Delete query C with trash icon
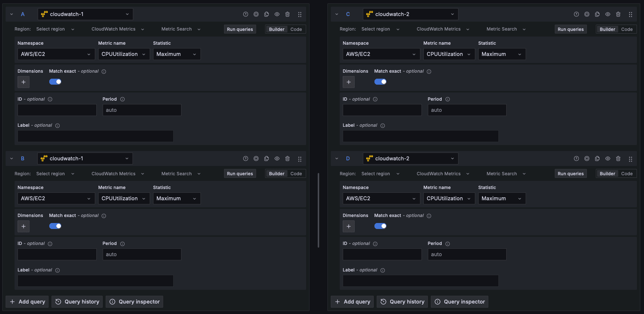The height and width of the screenshot is (314, 644). tap(618, 14)
